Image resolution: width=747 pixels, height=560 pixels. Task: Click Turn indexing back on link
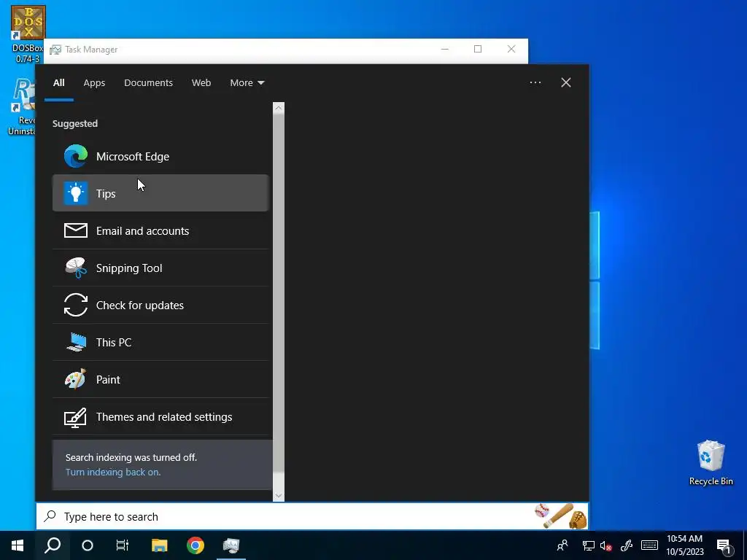pyautogui.click(x=113, y=472)
